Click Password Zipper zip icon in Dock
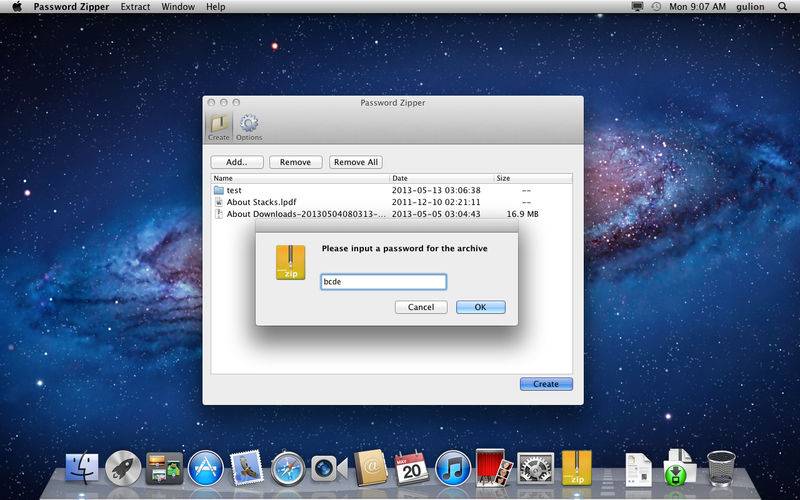This screenshot has width=800, height=500. click(577, 468)
